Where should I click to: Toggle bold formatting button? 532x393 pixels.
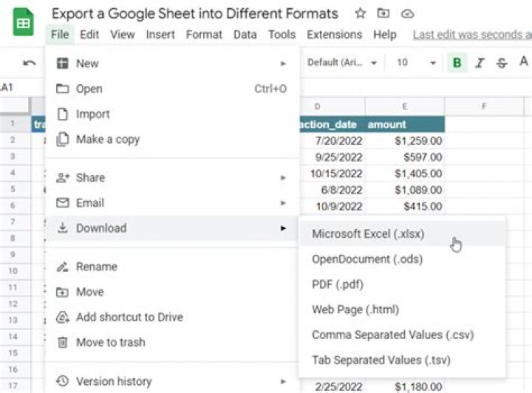pos(457,62)
